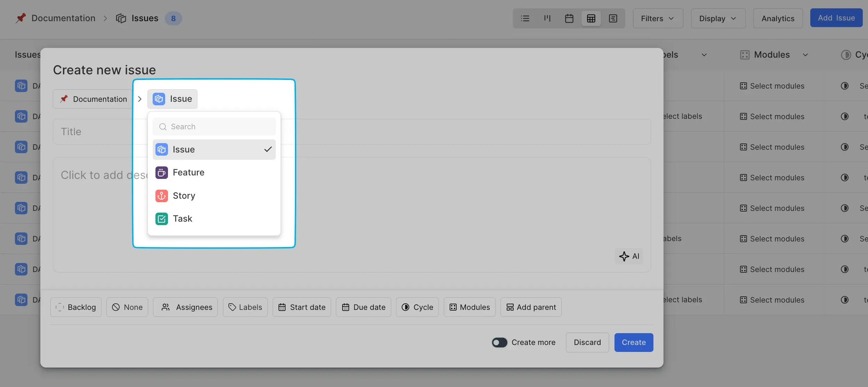Click the AI sparkle assistant button

(x=629, y=256)
